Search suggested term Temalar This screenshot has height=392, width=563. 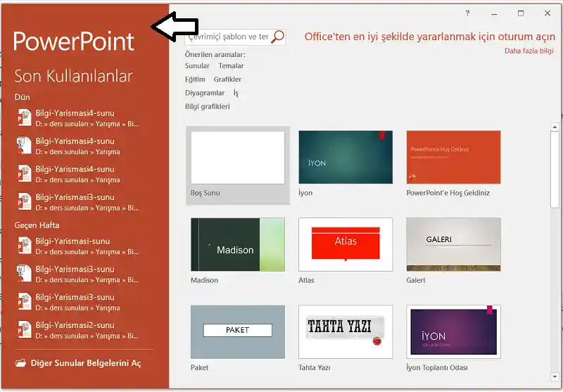pyautogui.click(x=231, y=66)
